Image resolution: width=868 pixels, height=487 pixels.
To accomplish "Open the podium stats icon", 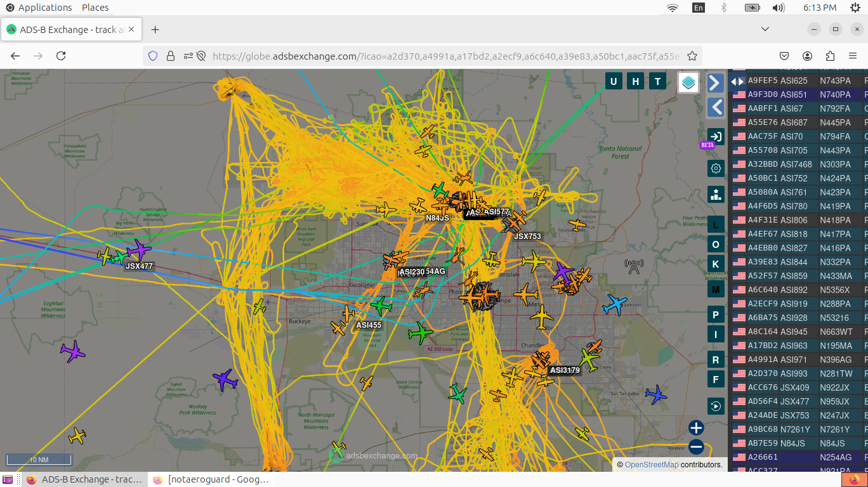I will click(x=716, y=195).
